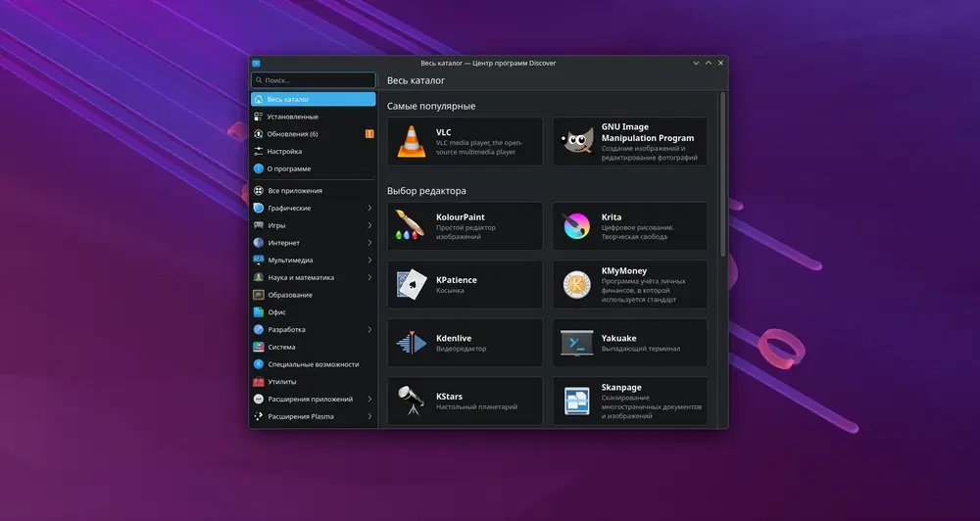This screenshot has width=980, height=521.
Task: Click the VLC traffic cone icon
Action: point(412,141)
